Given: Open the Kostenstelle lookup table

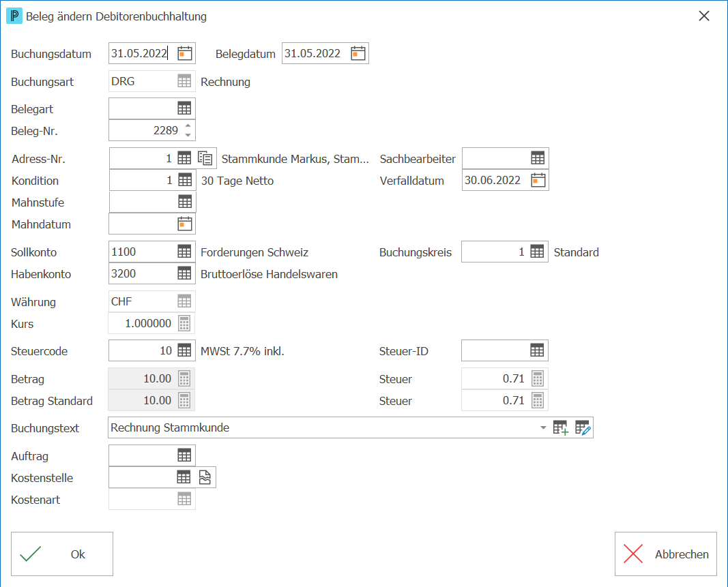Looking at the screenshot, I should (184, 477).
